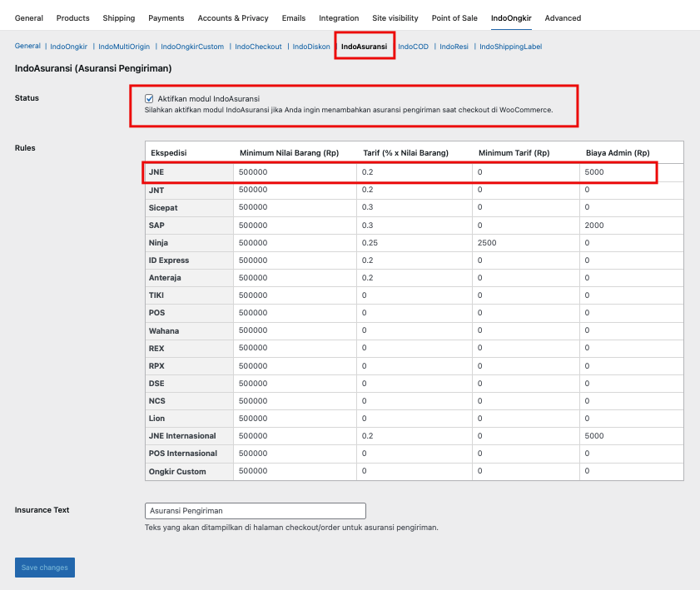The image size is (700, 590).
Task: Open the IndoDiskon section link
Action: tap(312, 47)
